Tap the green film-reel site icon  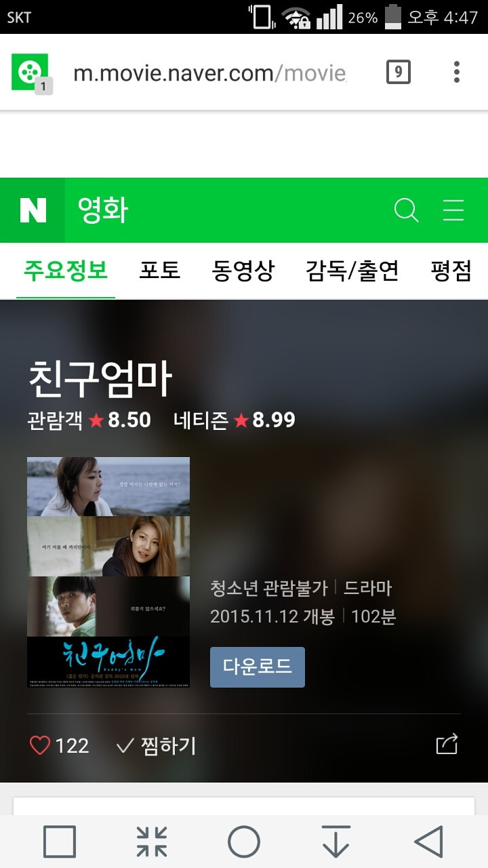pos(30,72)
